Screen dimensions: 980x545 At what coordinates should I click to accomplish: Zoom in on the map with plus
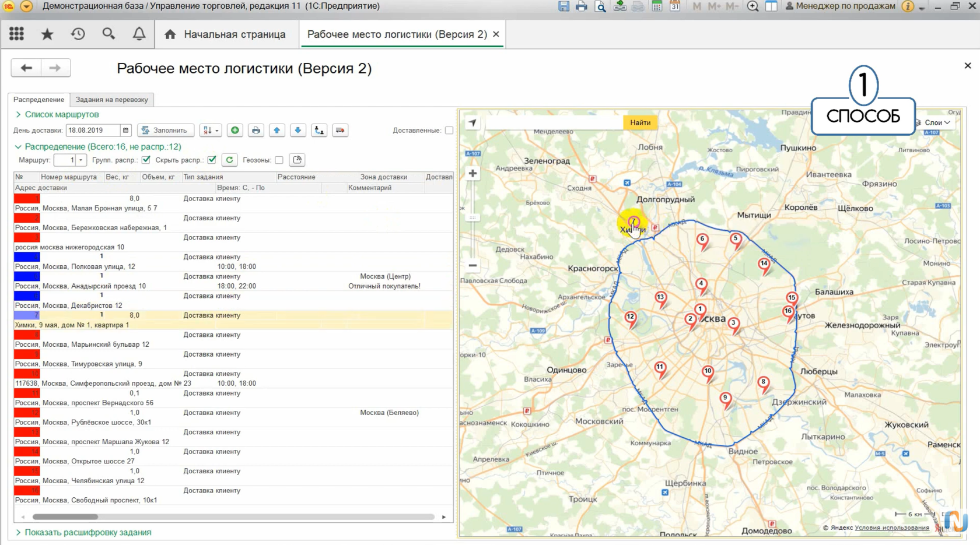coord(473,173)
